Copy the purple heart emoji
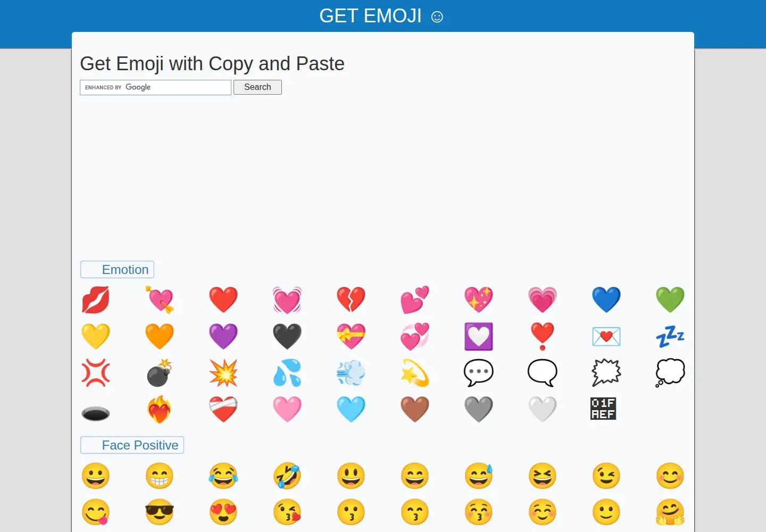Screen dimensions: 766x532 [223, 336]
